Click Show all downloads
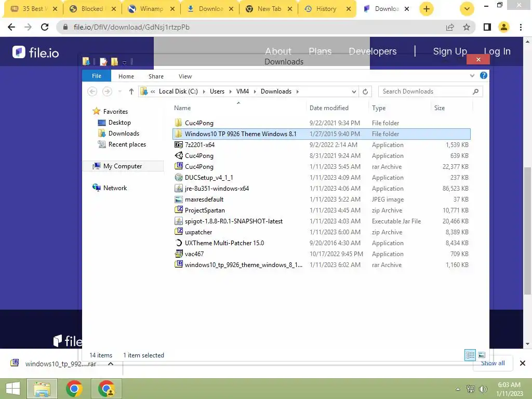This screenshot has width=532, height=399. pyautogui.click(x=493, y=363)
